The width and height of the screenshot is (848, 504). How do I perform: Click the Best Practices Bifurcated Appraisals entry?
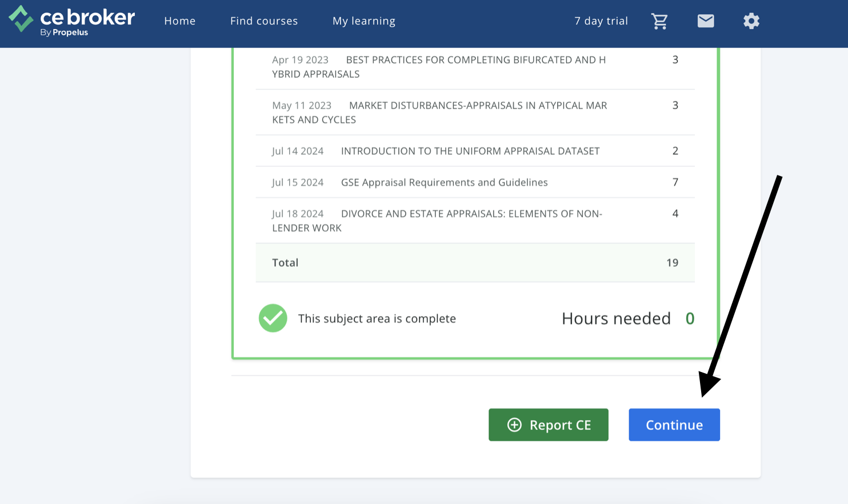(474, 66)
